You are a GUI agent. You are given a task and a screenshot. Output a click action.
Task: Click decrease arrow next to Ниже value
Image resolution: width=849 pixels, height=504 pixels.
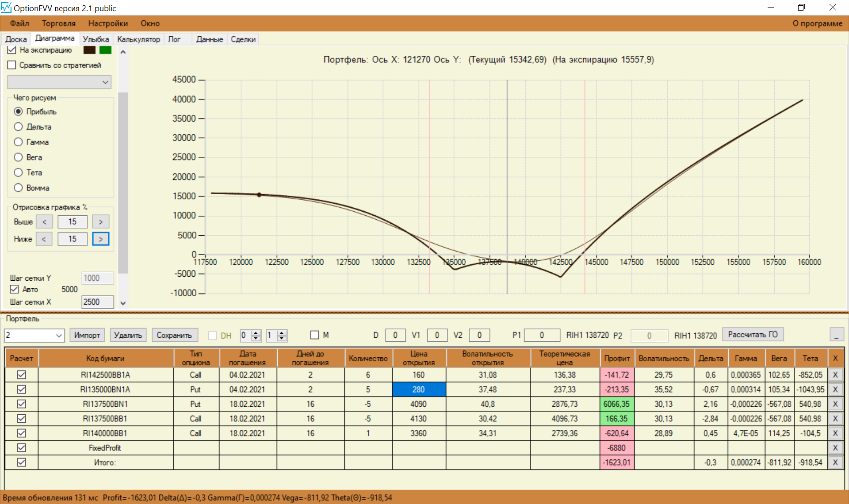[x=44, y=239]
